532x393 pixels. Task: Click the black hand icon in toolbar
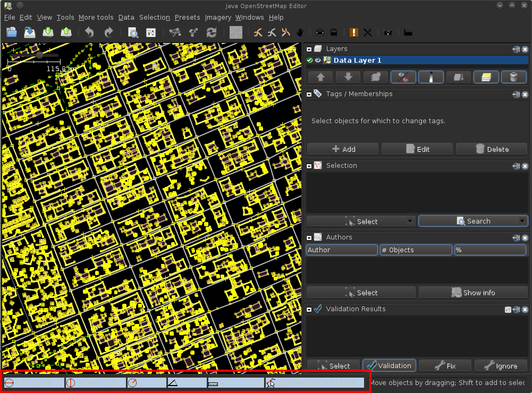point(300,32)
